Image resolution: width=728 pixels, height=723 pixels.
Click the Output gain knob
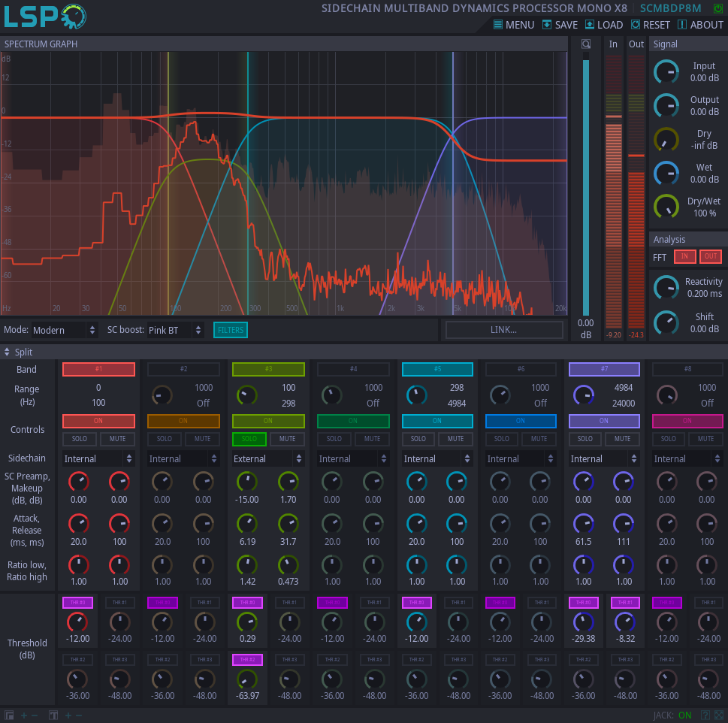[x=666, y=105]
